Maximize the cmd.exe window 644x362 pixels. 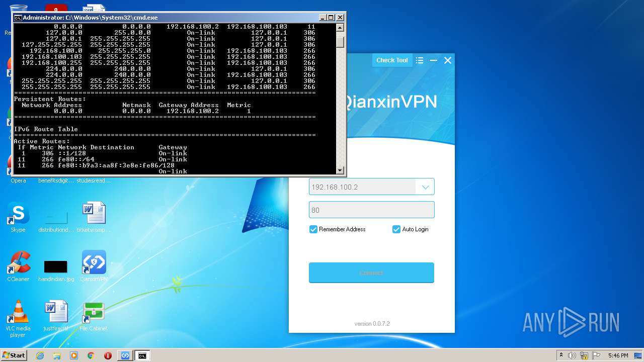point(331,18)
